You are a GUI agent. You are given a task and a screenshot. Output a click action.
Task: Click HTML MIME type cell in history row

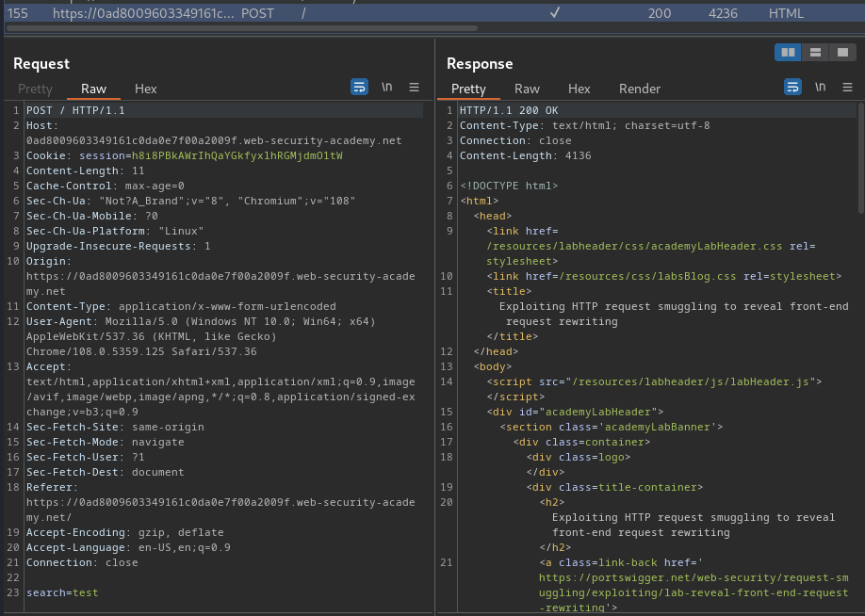(786, 13)
